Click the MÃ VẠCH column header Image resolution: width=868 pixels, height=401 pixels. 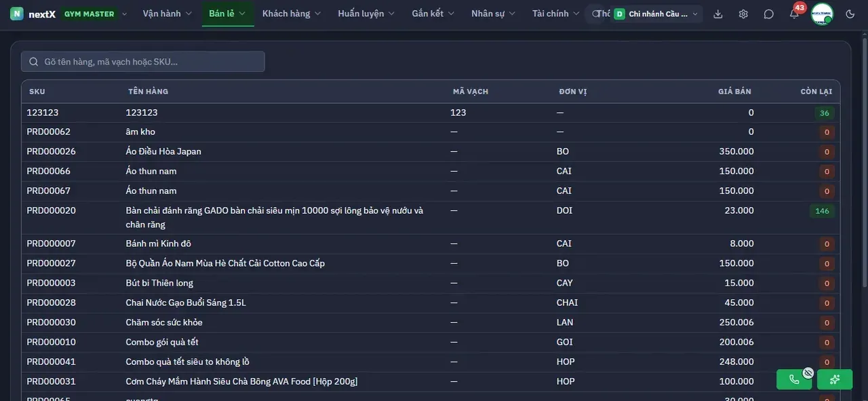[471, 92]
